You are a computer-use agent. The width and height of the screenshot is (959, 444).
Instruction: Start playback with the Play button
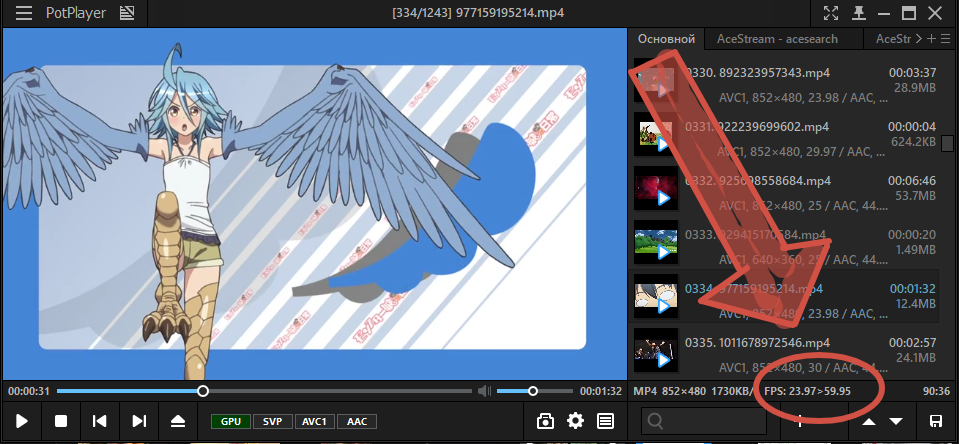click(22, 421)
